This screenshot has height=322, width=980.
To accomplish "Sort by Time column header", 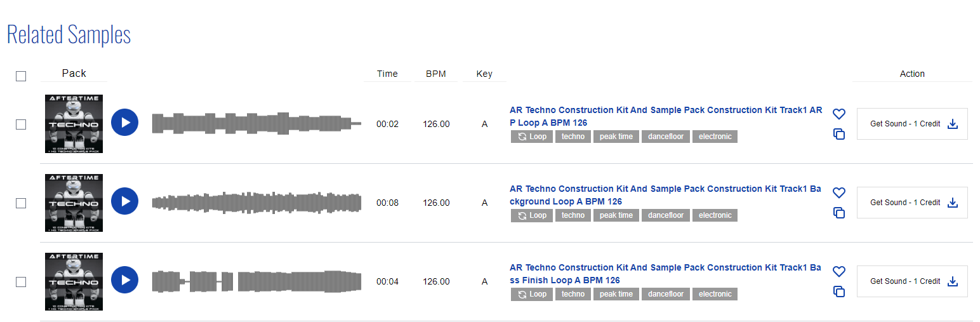I will click(387, 74).
